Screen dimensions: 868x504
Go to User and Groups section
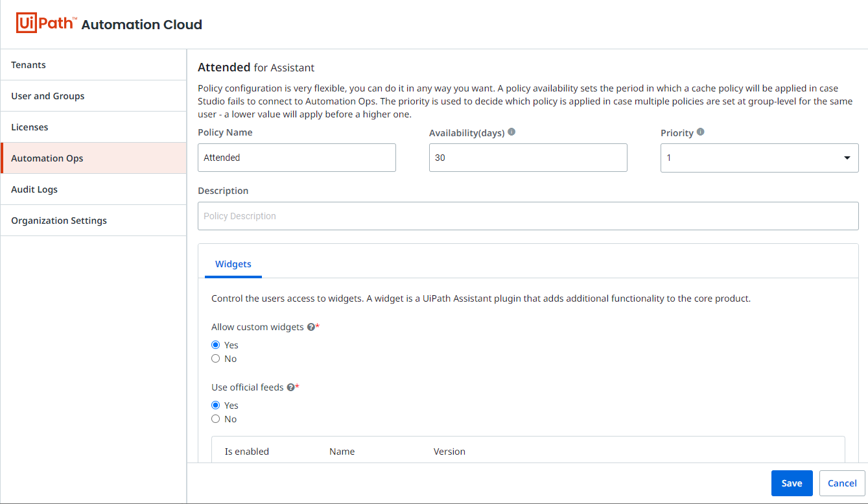coord(93,96)
